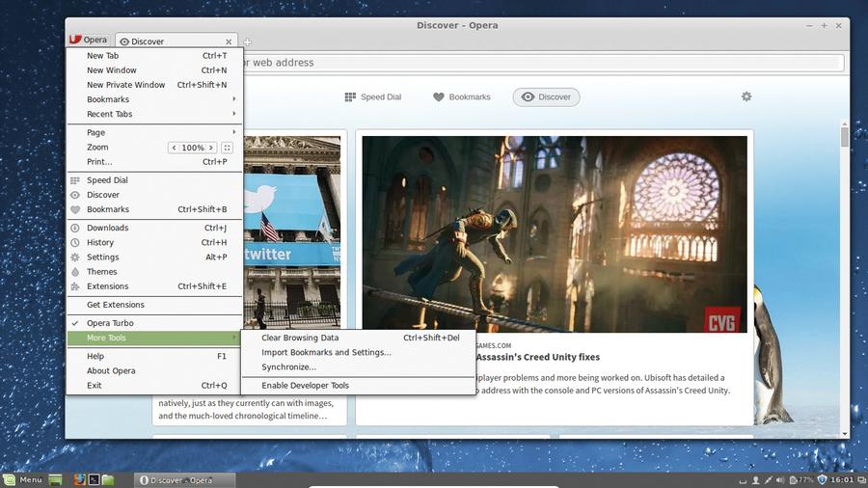Viewport: 868px width, 488px height.
Task: Click the 16:01 clock
Action: tap(841, 480)
